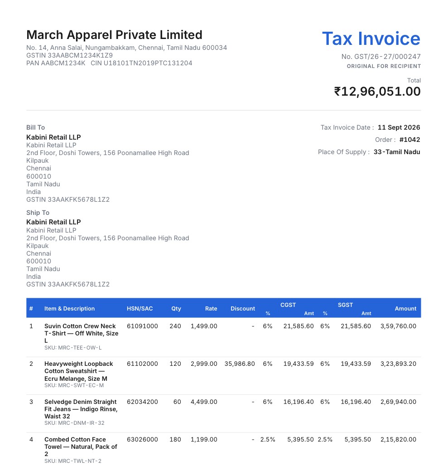
Task: Select the bold Kabini Retail LLP under Ship To
Action: point(53,222)
